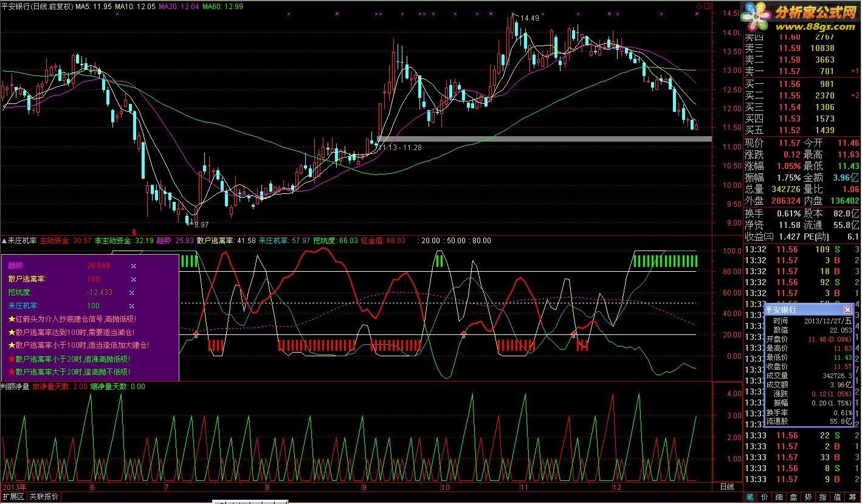The width and height of the screenshot is (862, 504).
Task: Open the 关联报价 tab
Action: tap(44, 497)
